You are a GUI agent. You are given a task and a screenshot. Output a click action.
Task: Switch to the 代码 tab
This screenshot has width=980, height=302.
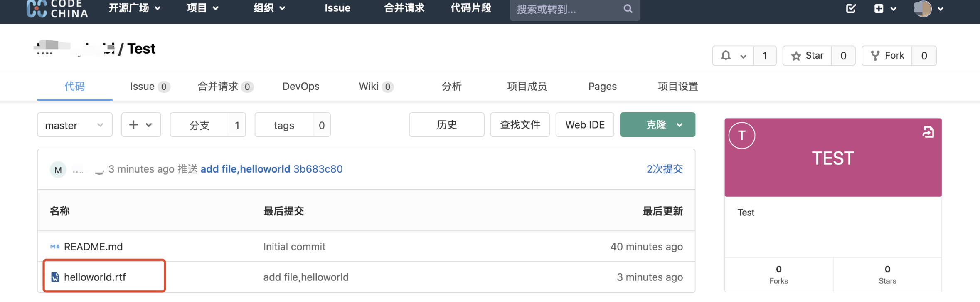[75, 87]
